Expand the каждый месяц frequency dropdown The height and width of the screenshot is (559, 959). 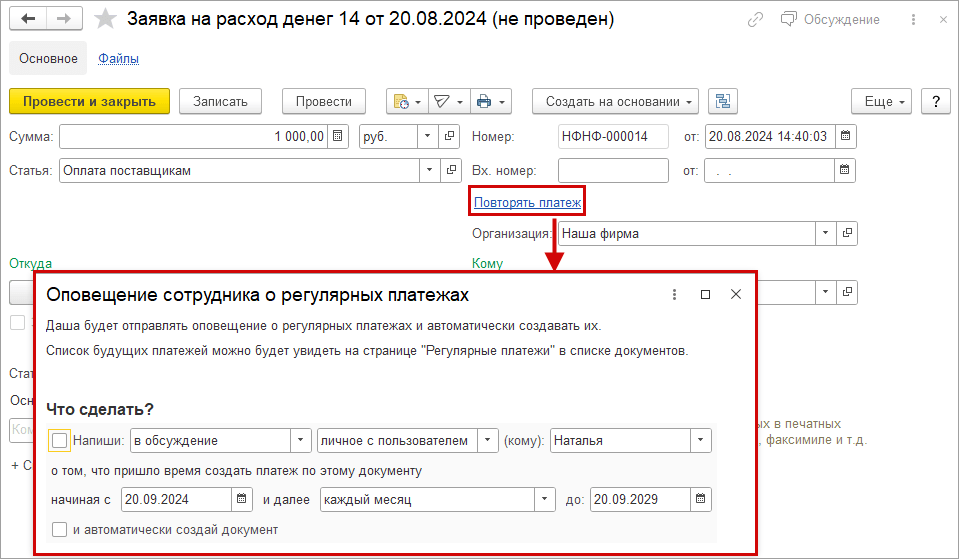(544, 500)
